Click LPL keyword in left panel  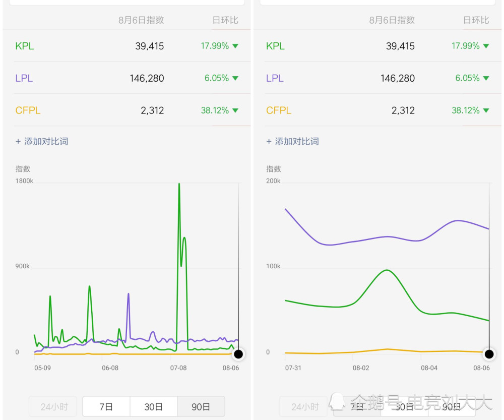click(x=24, y=78)
